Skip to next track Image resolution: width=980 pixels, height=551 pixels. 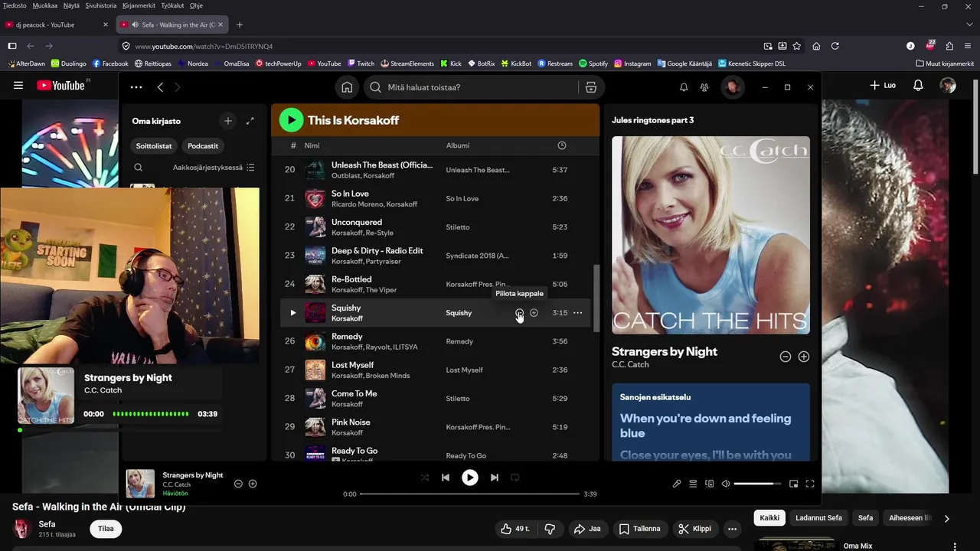tap(495, 478)
